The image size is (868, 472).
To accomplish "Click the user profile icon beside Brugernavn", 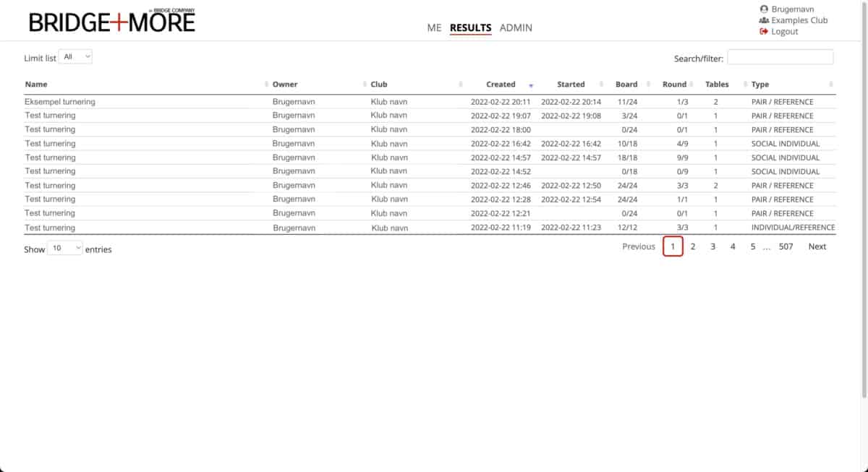I will (x=764, y=9).
